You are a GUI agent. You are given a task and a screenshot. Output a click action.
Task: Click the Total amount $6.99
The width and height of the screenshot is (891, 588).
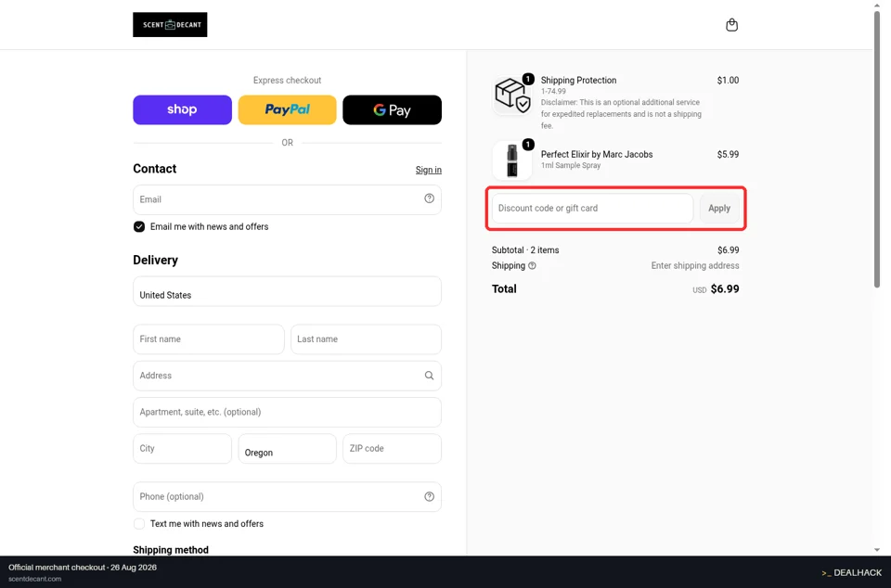click(725, 288)
